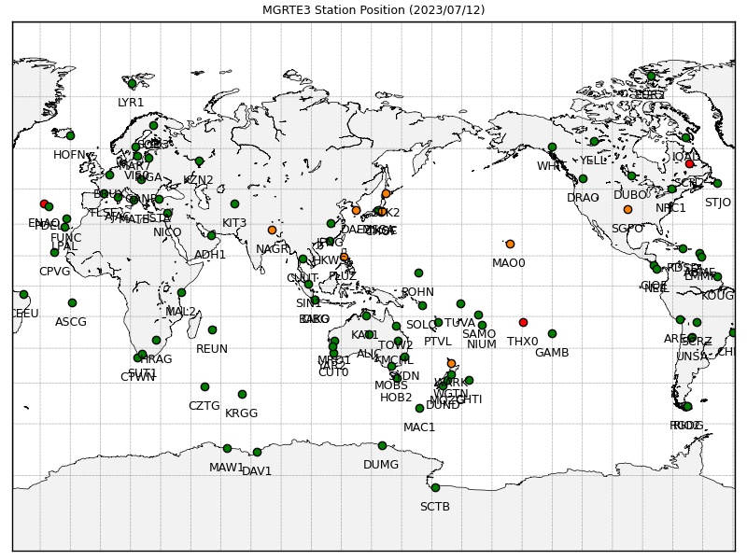This screenshot has height=560, width=747.
Task: Click the green KRGG station marker
Action: pyautogui.click(x=242, y=394)
